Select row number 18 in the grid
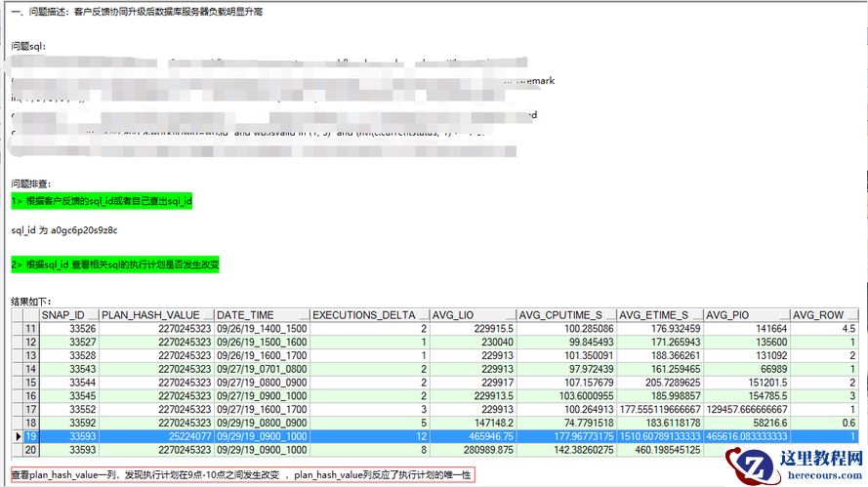868x487 pixels. pyautogui.click(x=30, y=423)
